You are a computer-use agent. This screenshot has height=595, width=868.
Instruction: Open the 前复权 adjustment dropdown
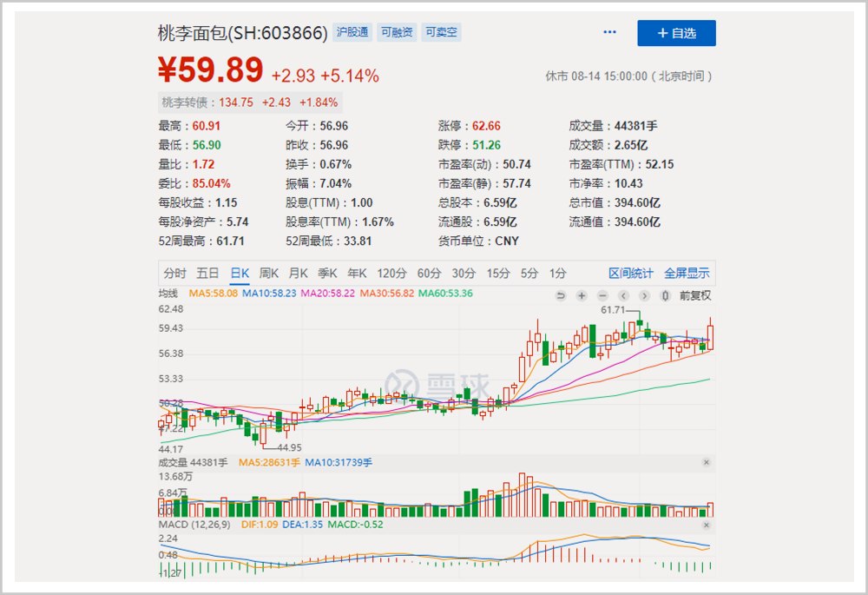(695, 296)
